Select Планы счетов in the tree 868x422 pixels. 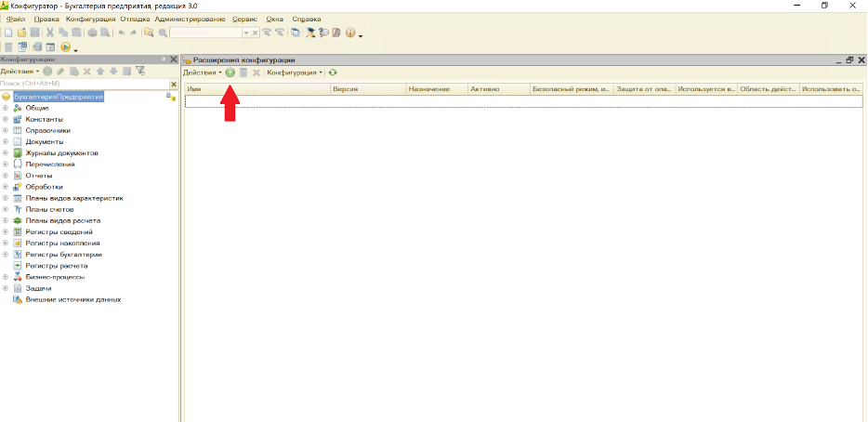tap(49, 209)
